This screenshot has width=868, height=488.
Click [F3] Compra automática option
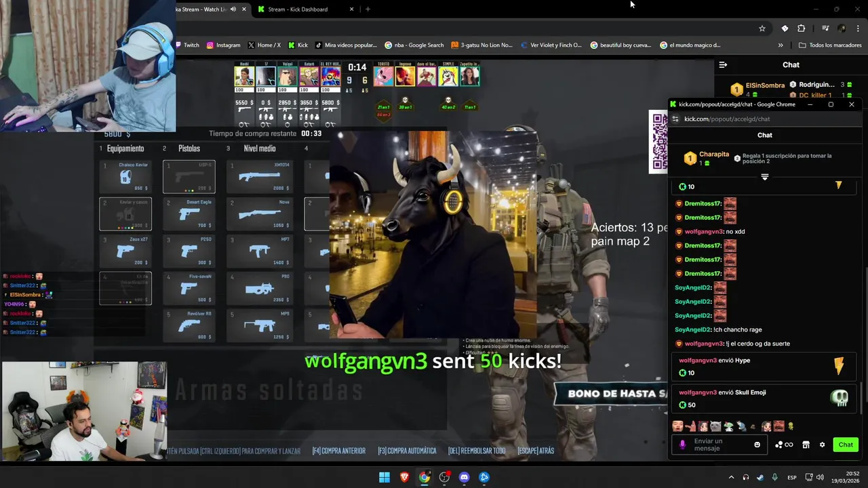pos(407,451)
